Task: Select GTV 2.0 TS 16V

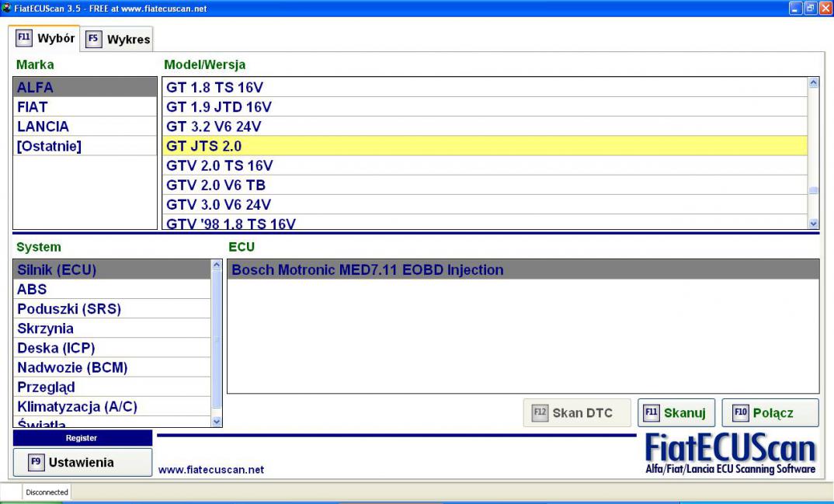Action: [x=485, y=165]
